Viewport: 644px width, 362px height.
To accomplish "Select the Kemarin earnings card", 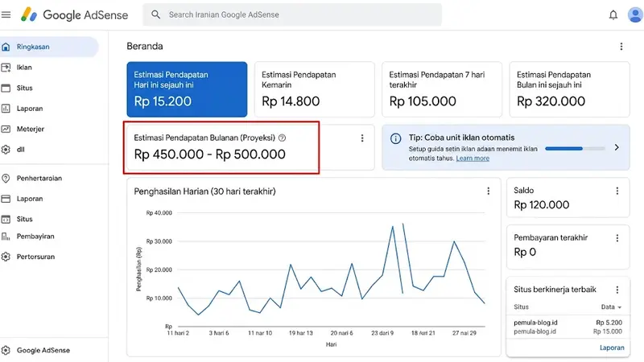I will coord(315,89).
